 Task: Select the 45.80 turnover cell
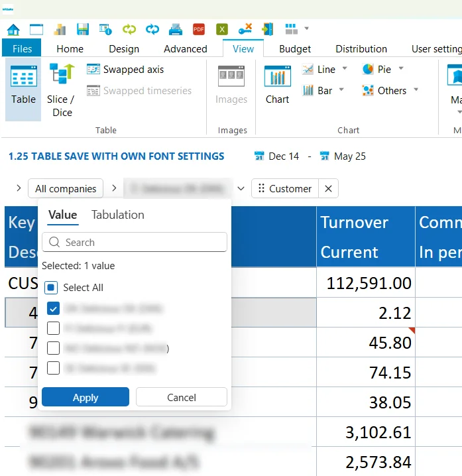[365, 342]
